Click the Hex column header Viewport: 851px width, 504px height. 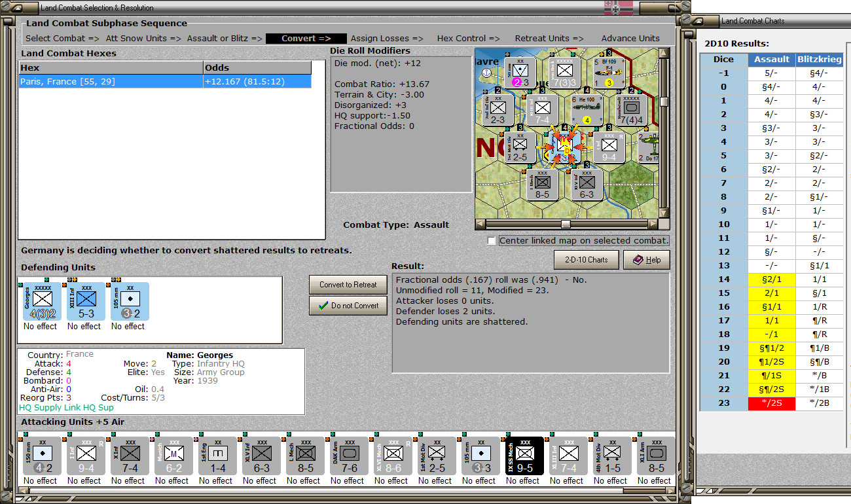point(111,68)
